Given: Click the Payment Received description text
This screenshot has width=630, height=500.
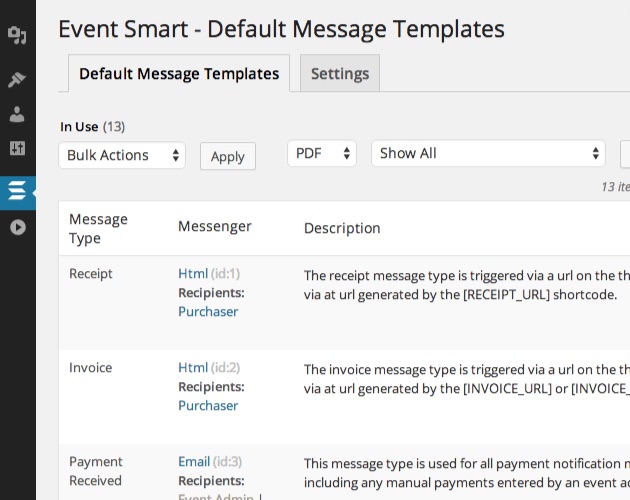Looking at the screenshot, I should [x=466, y=473].
